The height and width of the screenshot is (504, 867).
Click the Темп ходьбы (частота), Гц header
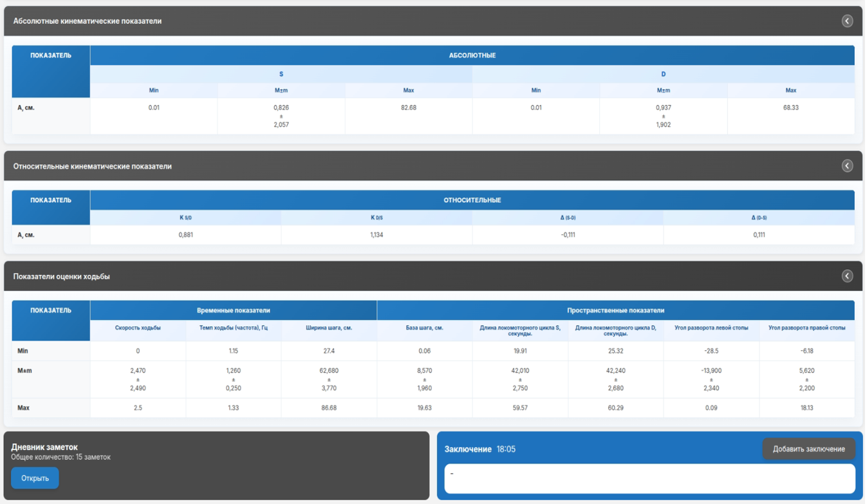pos(234,328)
